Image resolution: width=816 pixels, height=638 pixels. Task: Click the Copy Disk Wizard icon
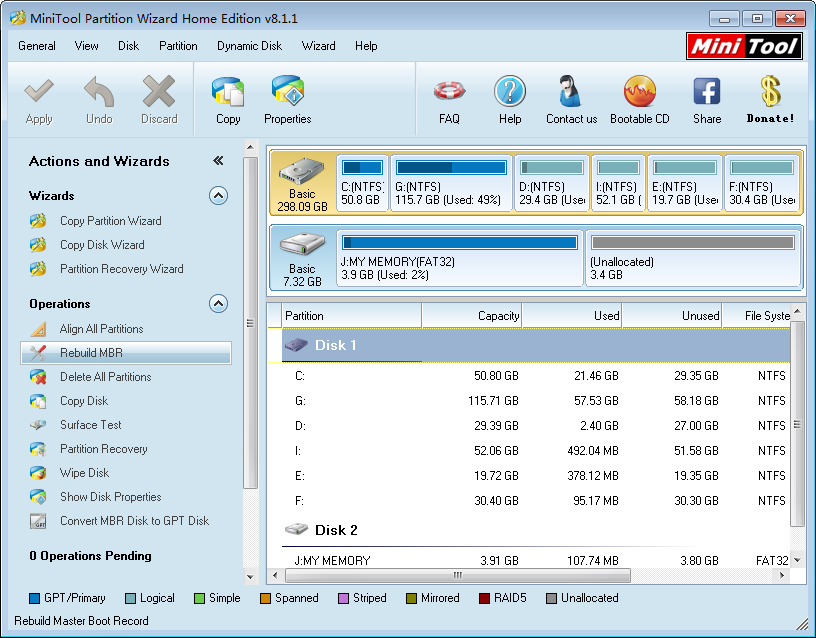[x=38, y=245]
